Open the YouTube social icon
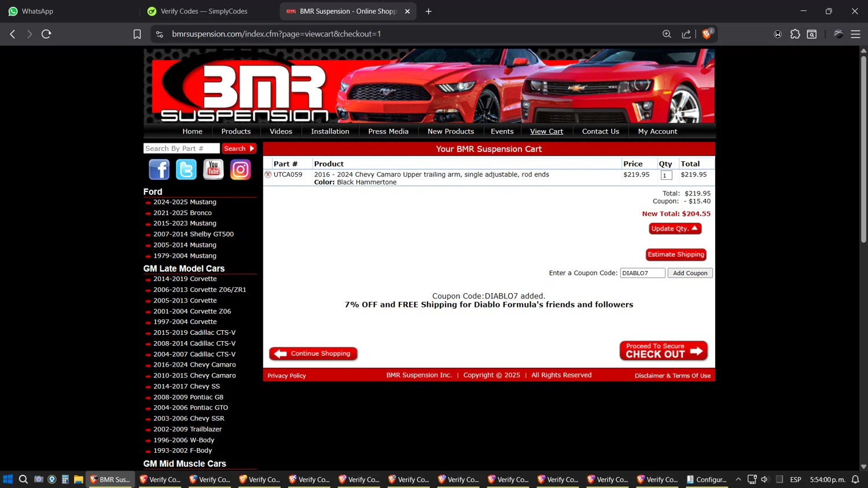868x488 pixels. click(x=214, y=169)
